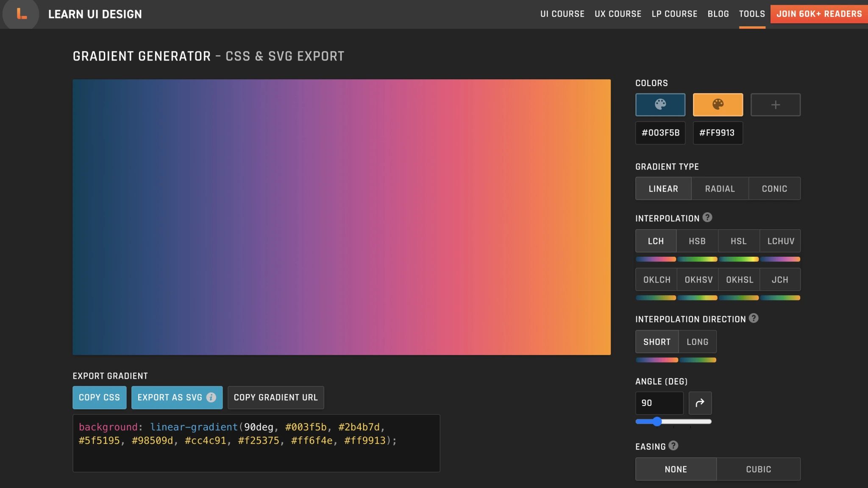
Task: Click the Learn UI Design logo icon
Action: pos(21,14)
